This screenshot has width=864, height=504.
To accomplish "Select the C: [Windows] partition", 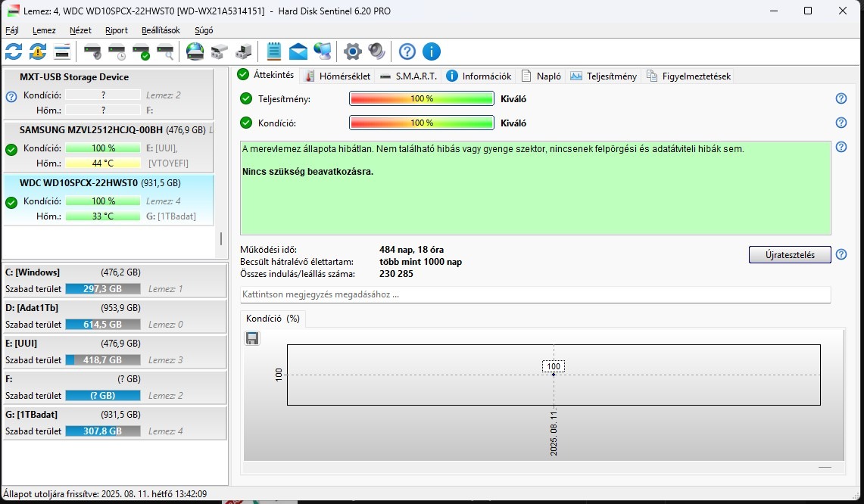I will [115, 281].
